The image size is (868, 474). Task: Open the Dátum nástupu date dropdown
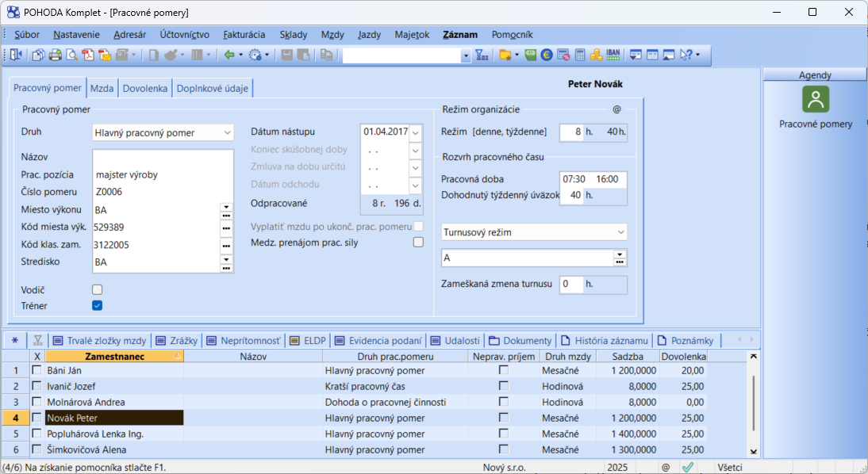coord(416,132)
